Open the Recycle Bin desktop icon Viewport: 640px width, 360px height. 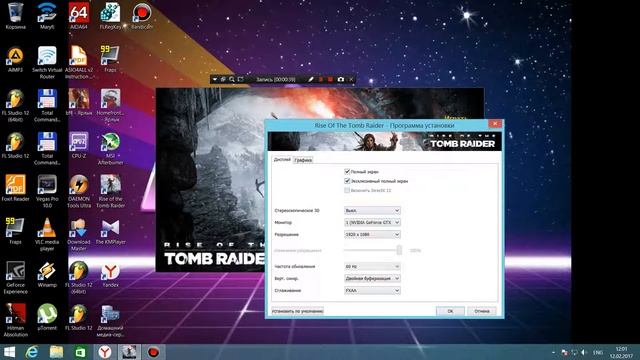16,16
